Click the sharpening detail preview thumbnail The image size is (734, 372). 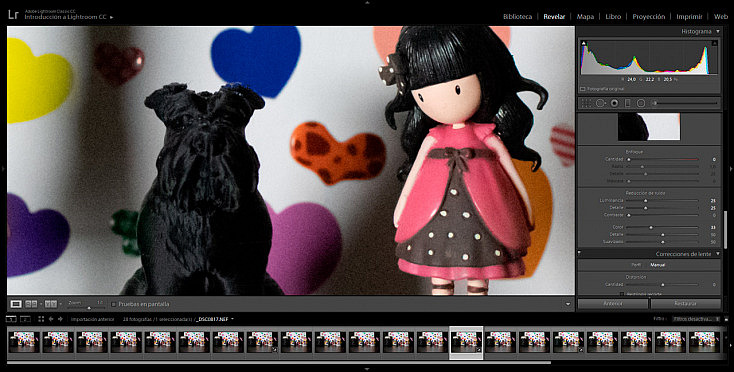point(649,127)
